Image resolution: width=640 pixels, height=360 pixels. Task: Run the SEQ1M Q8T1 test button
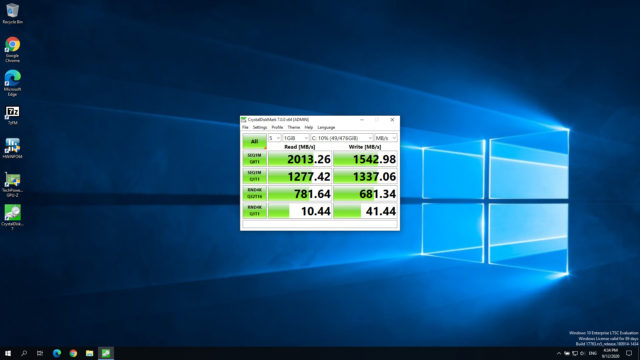tap(254, 159)
